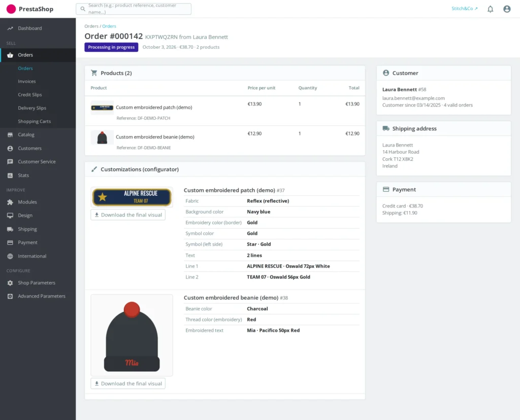Viewport: 520px width, 420px height.
Task: Click the Products cart icon
Action: (94, 73)
